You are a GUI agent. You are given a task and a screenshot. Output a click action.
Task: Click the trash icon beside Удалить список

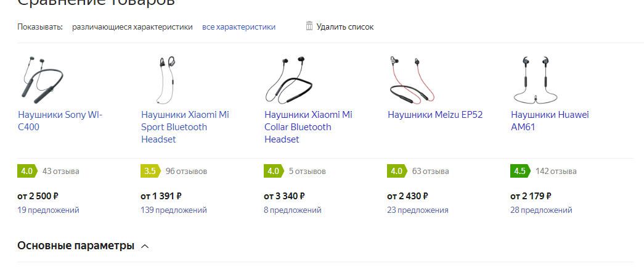309,27
